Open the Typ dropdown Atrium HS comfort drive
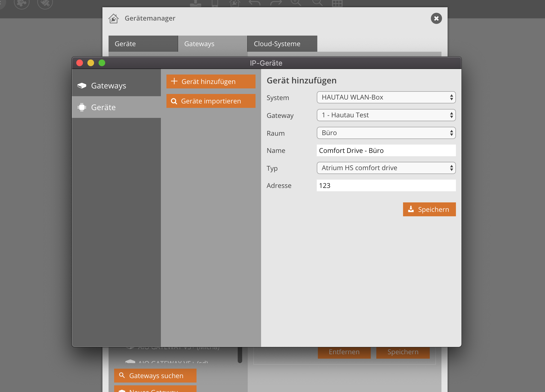Image resolution: width=545 pixels, height=392 pixels. click(386, 168)
